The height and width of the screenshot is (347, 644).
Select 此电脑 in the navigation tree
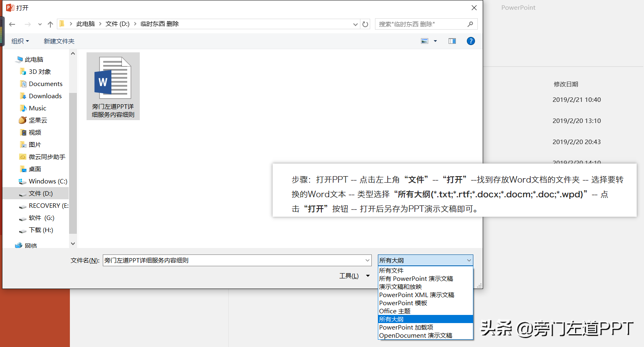(34, 59)
